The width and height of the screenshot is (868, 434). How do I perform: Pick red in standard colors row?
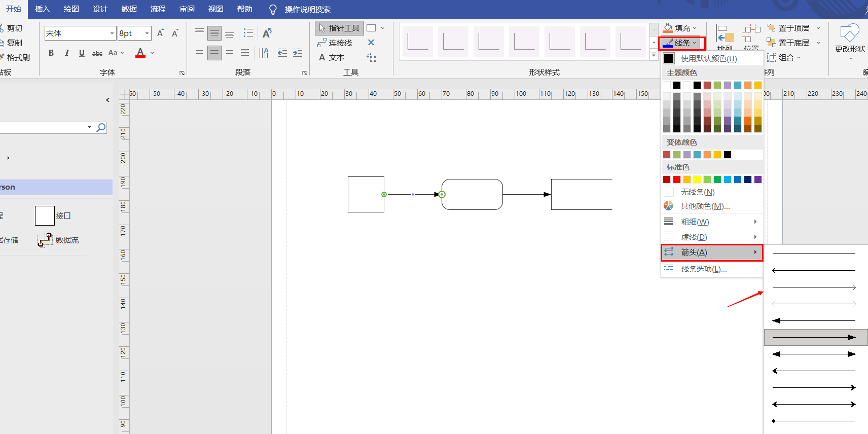click(677, 179)
